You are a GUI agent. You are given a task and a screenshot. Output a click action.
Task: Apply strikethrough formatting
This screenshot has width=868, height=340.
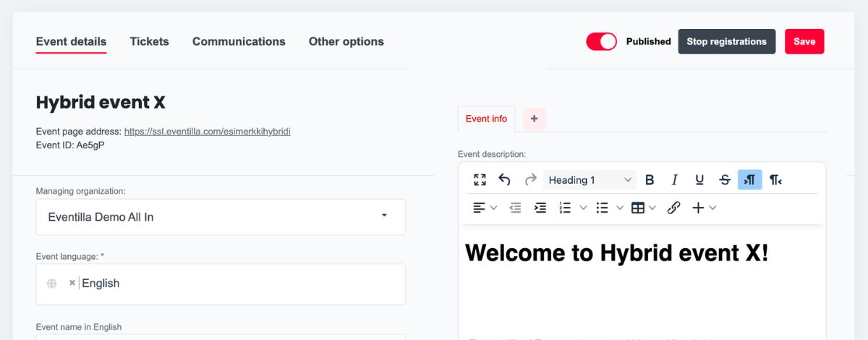[725, 180]
